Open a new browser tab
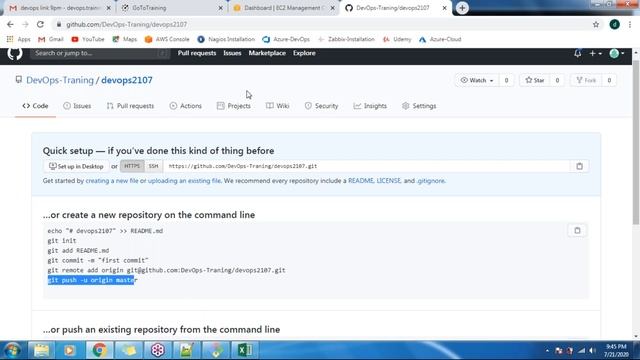Screen dimensions: 640x360 tap(462, 8)
